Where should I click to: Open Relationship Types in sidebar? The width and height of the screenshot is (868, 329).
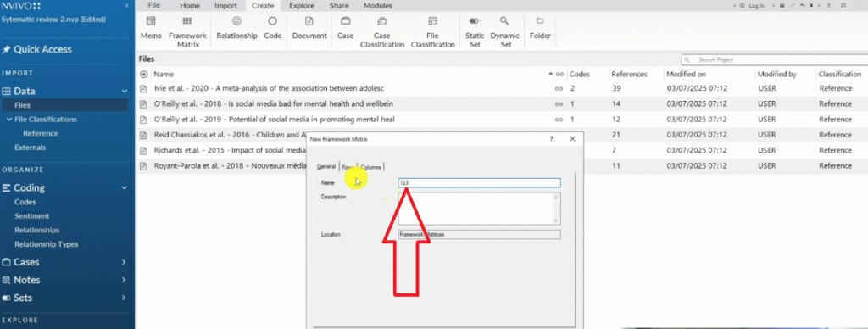click(x=47, y=244)
